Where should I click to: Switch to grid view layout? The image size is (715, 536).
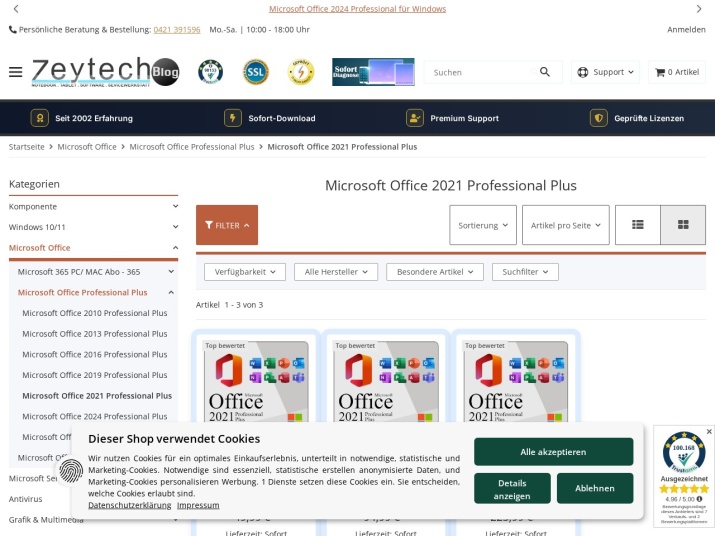pyautogui.click(x=683, y=225)
